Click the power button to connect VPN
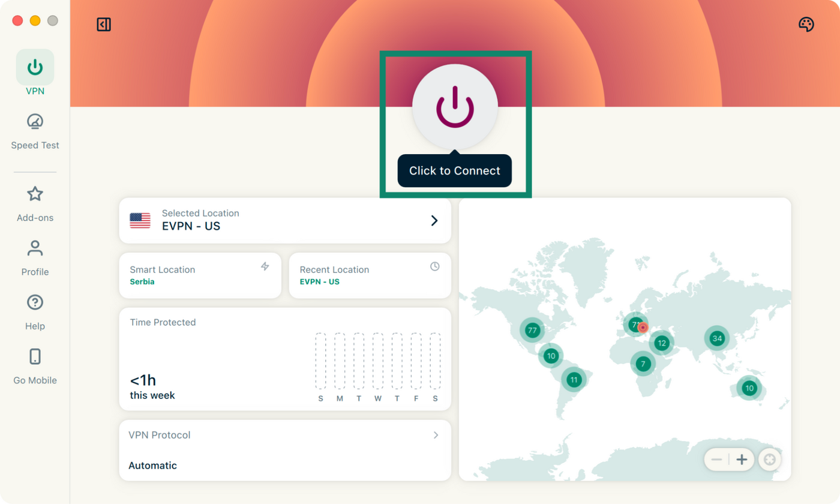840x504 pixels. [x=455, y=107]
